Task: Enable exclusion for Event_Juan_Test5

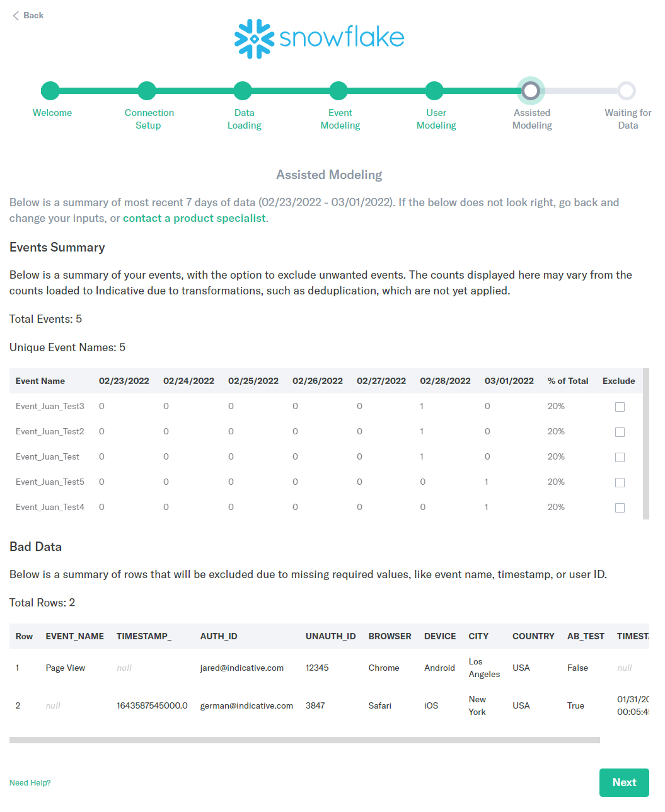Action: [x=620, y=482]
